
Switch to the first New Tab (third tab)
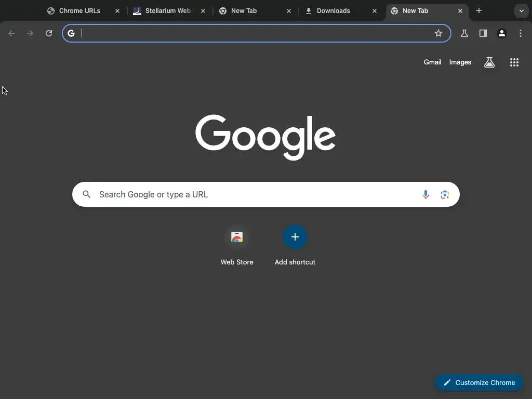pos(255,11)
